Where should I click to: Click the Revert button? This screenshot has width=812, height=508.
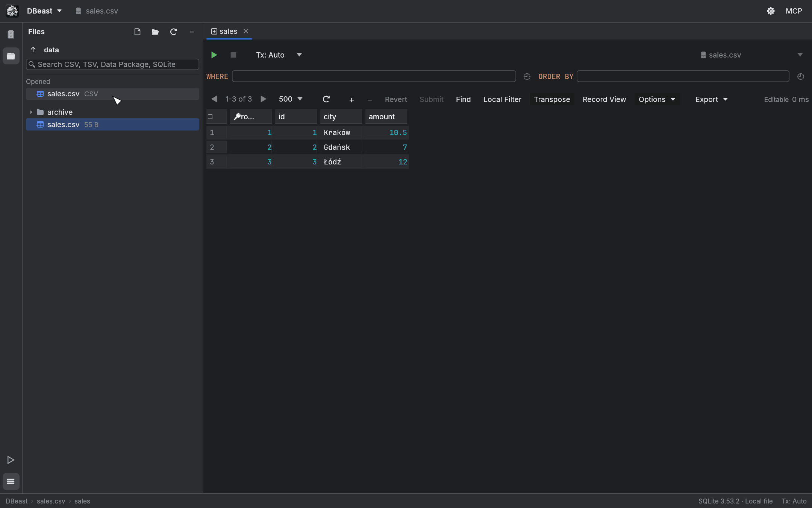(396, 99)
